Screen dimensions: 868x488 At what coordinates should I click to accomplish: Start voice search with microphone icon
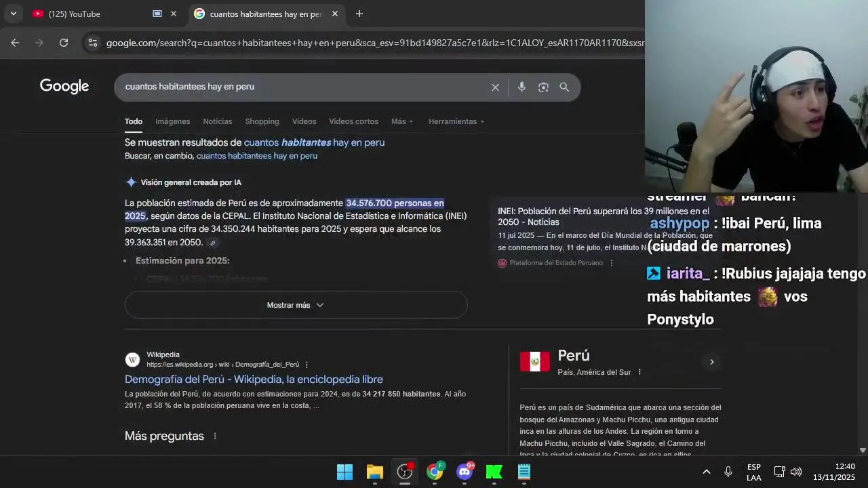(x=521, y=87)
